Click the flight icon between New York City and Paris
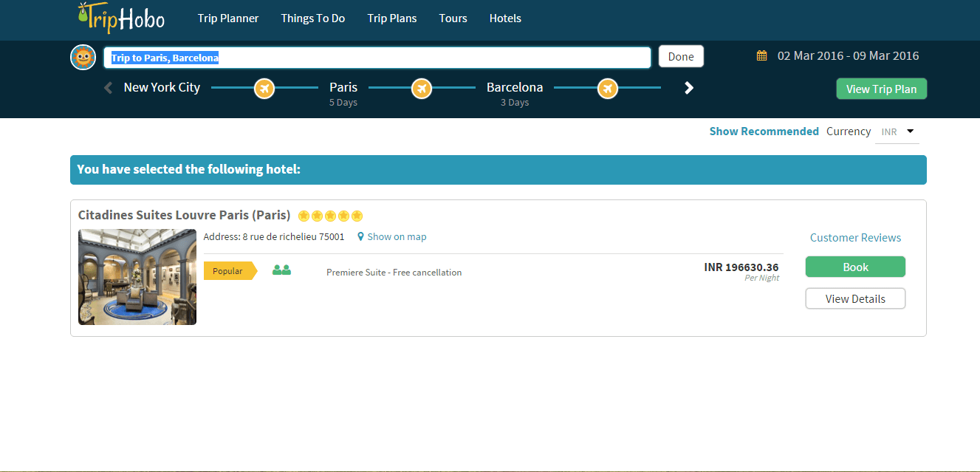The image size is (980, 472). click(264, 88)
